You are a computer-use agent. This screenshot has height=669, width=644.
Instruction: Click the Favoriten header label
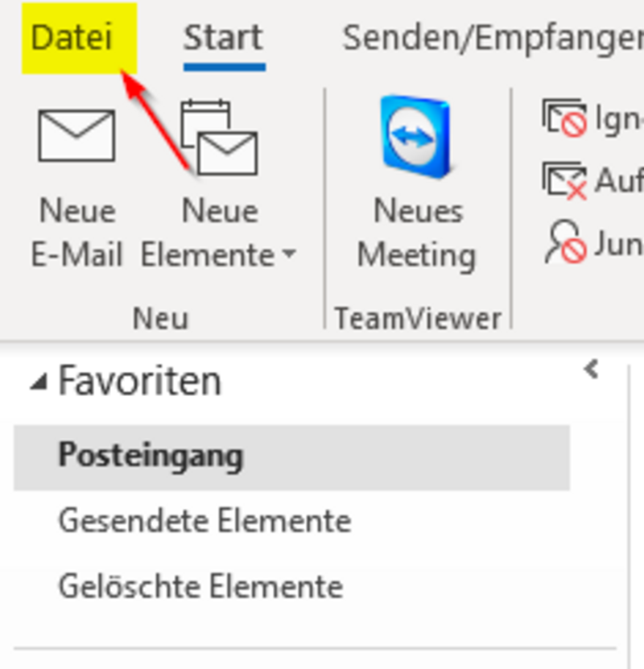point(140,381)
